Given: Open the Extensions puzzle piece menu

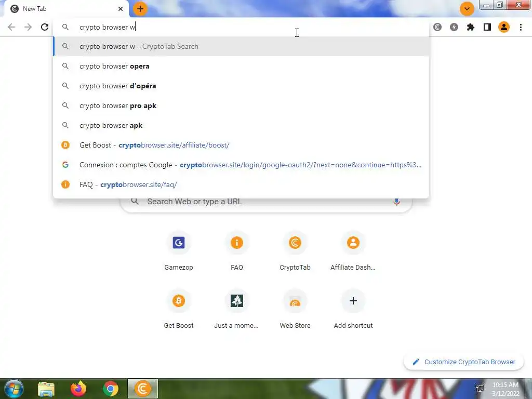Looking at the screenshot, I should tap(471, 27).
